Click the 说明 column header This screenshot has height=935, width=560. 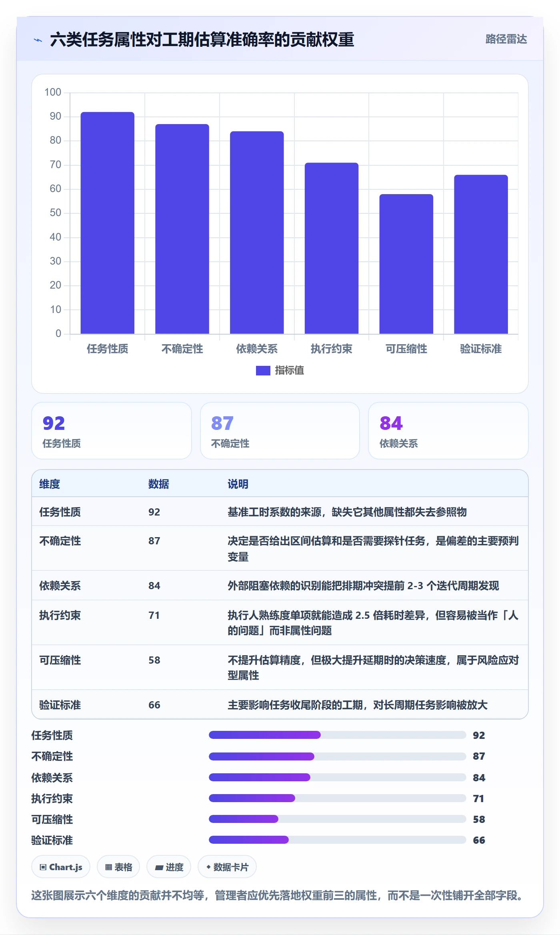[x=238, y=484]
